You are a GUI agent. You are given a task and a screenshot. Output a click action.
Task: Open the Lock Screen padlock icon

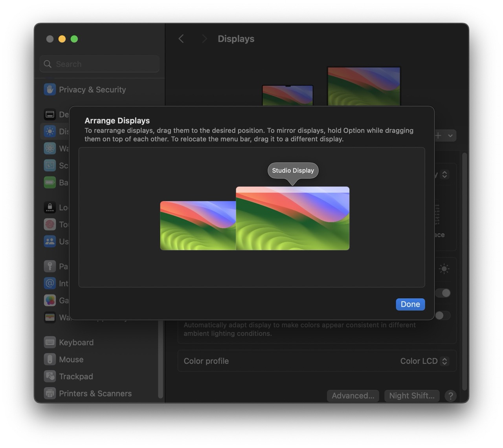(50, 207)
